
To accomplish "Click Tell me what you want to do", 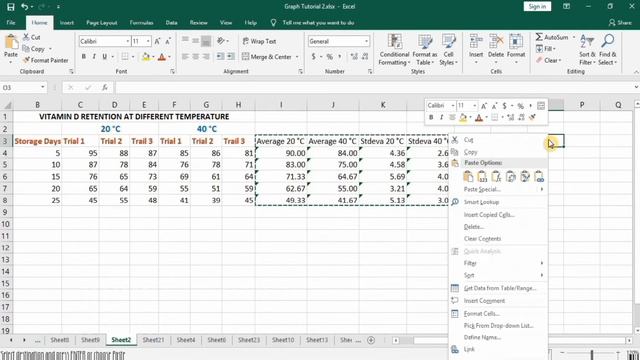I will point(318,23).
